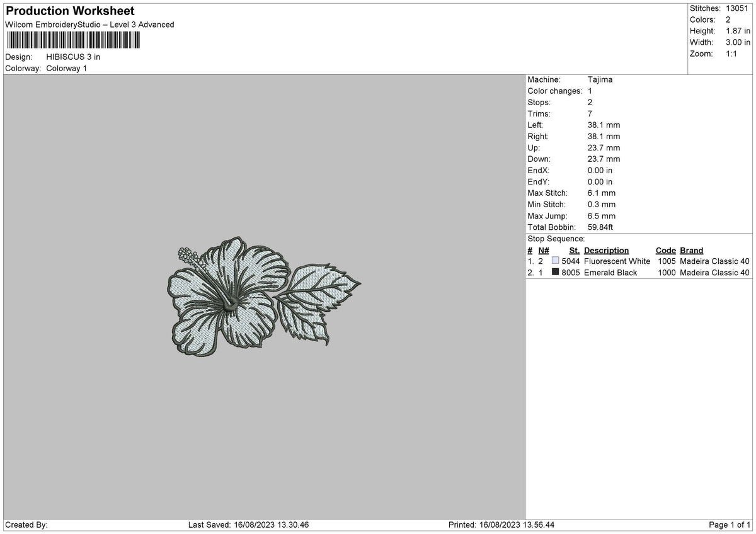756x534 pixels.
Task: Click the Max Stitch value 6.1 mm
Action: coord(602,193)
